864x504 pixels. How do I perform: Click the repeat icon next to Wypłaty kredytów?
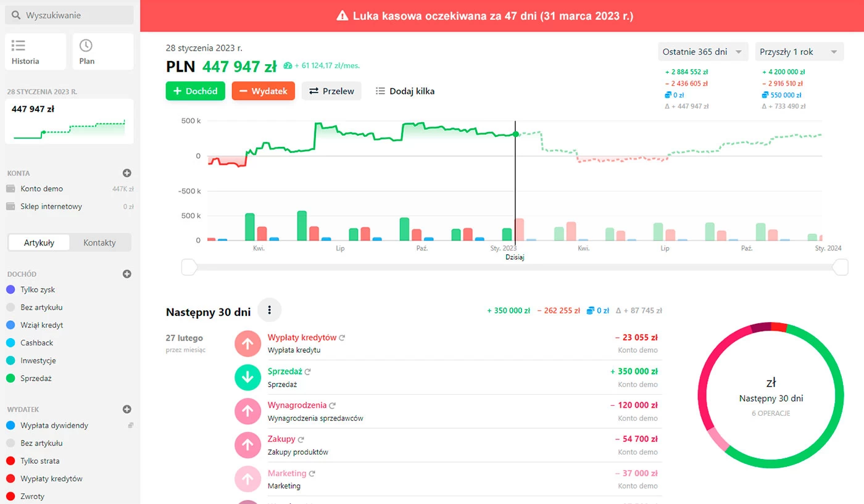(342, 338)
